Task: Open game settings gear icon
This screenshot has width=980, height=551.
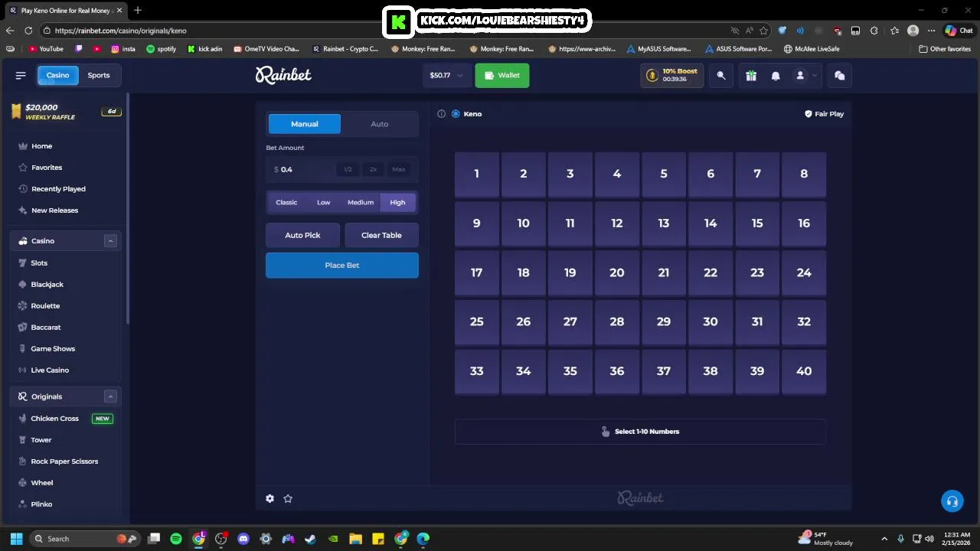Action: coord(269,498)
